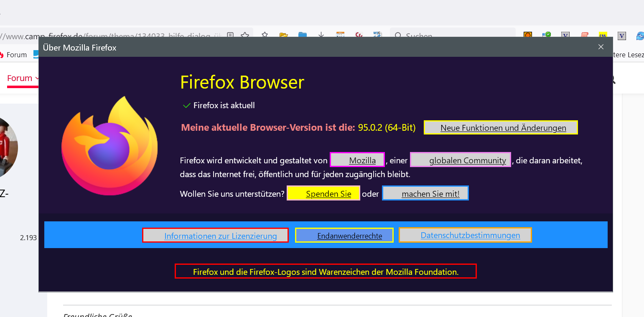Screen dimensions: 644x317
Task: Click the 'Meine aktuelle Browser-Version ist die:' label
Action: pyautogui.click(x=268, y=127)
